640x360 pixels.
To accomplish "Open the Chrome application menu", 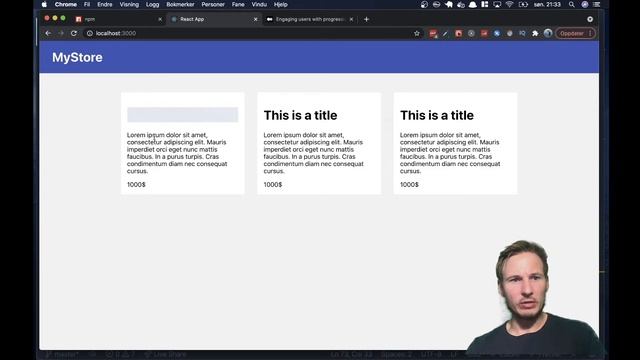I will (66, 4).
